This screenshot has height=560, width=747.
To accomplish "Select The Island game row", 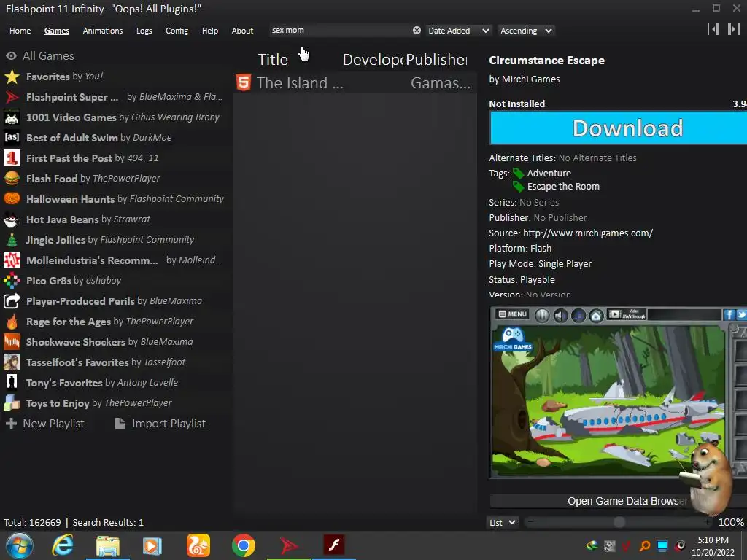I will [x=355, y=83].
